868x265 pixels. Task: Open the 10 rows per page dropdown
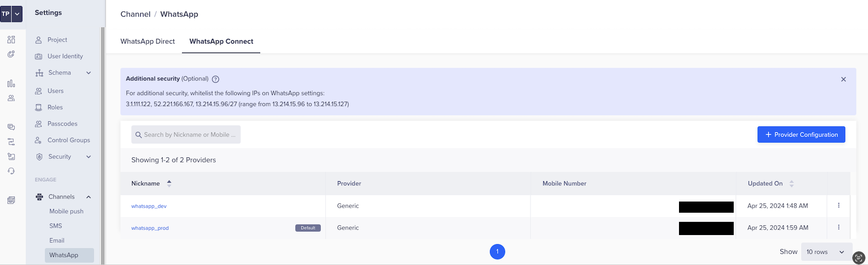[825, 252]
